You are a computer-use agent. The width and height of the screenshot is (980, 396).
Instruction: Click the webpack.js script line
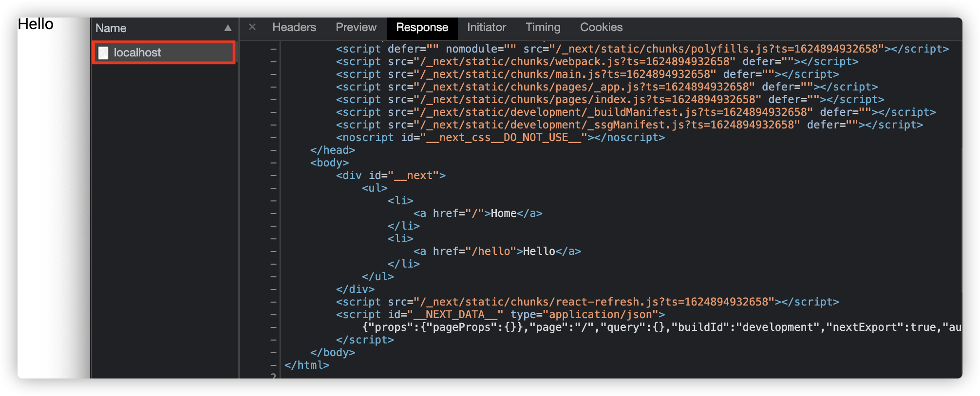(x=597, y=62)
